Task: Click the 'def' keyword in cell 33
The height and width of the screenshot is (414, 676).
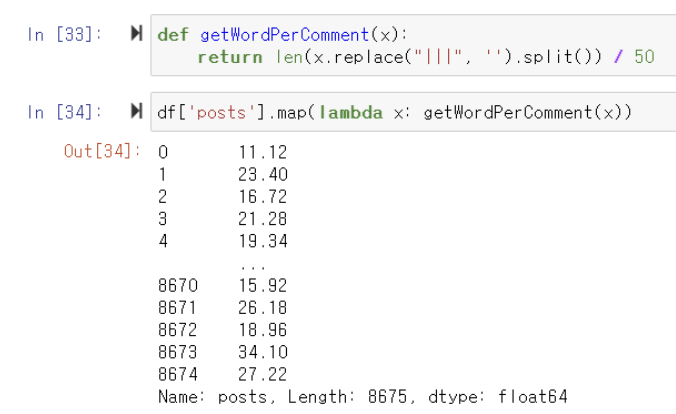Action: [x=173, y=35]
